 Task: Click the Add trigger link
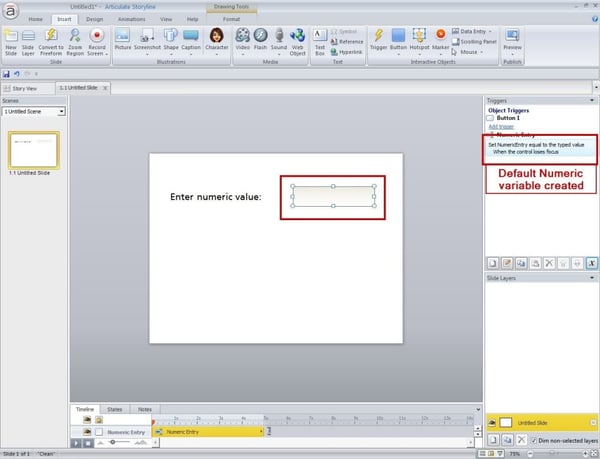(501, 127)
